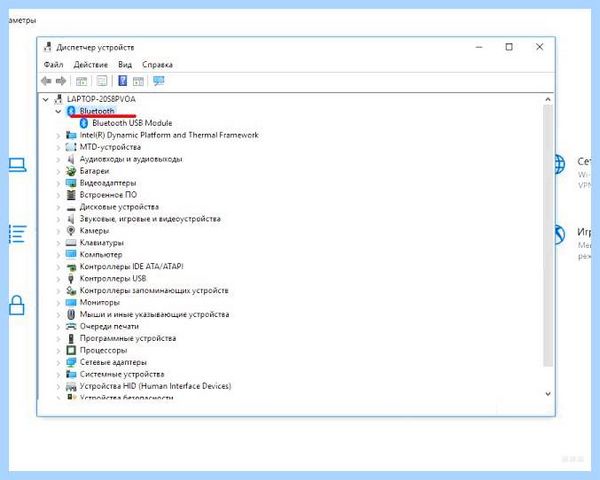
Task: Click the Камеры camera icon
Action: point(71,231)
